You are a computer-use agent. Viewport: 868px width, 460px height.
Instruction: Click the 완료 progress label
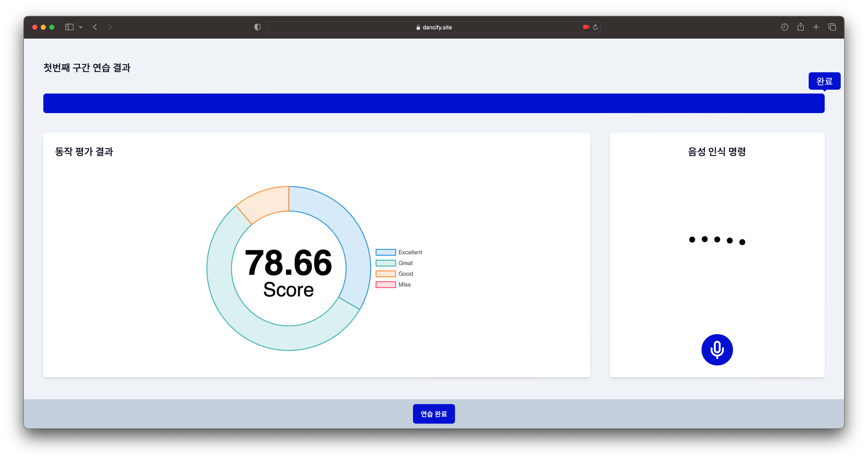click(x=824, y=81)
